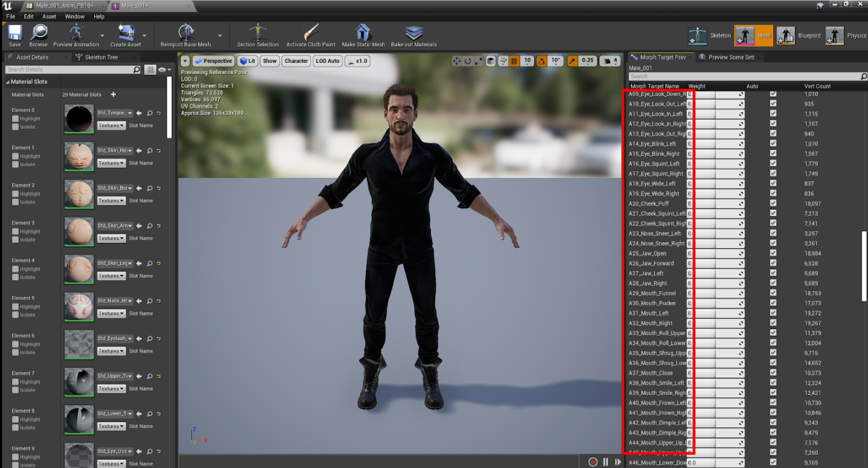This screenshot has width=868, height=468.
Task: Collapse the Material Slots section
Action: 6,82
